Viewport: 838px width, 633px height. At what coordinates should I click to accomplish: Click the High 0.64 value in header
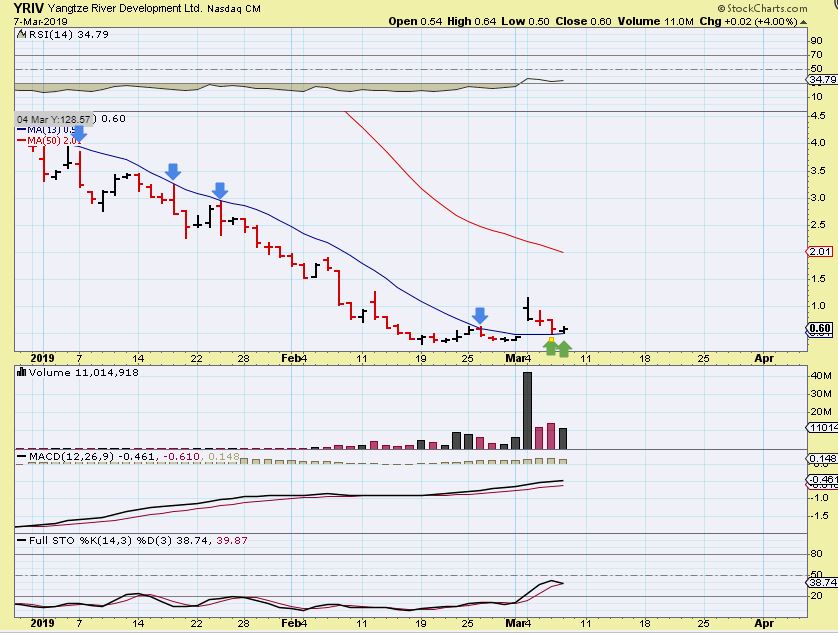471,21
